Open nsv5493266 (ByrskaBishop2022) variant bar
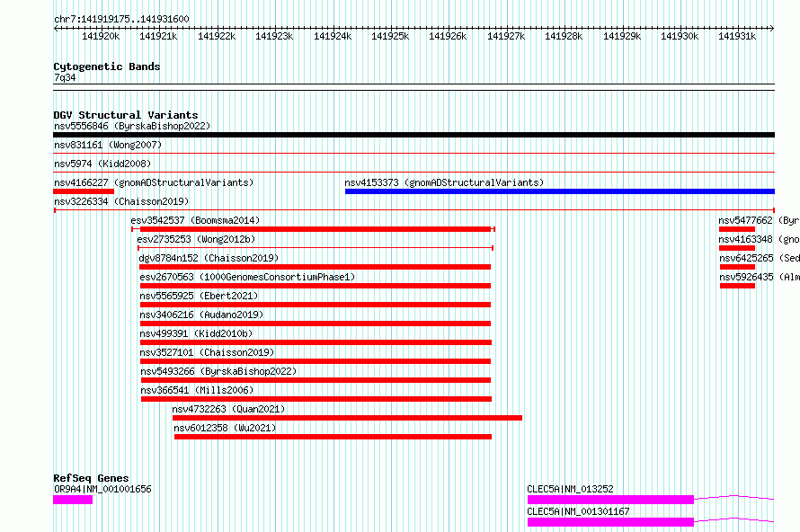Viewport: 800px width, 532px height. pos(316,380)
